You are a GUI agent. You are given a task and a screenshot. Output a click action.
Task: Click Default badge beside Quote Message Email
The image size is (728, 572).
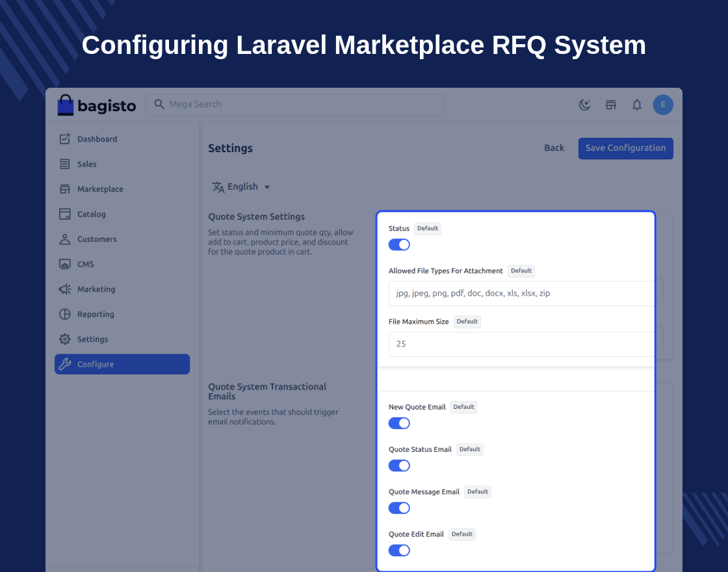coord(478,492)
